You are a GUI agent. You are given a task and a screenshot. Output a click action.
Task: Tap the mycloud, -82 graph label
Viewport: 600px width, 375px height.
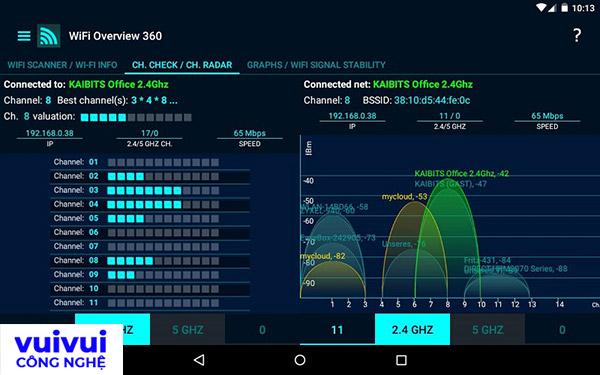pos(323,256)
